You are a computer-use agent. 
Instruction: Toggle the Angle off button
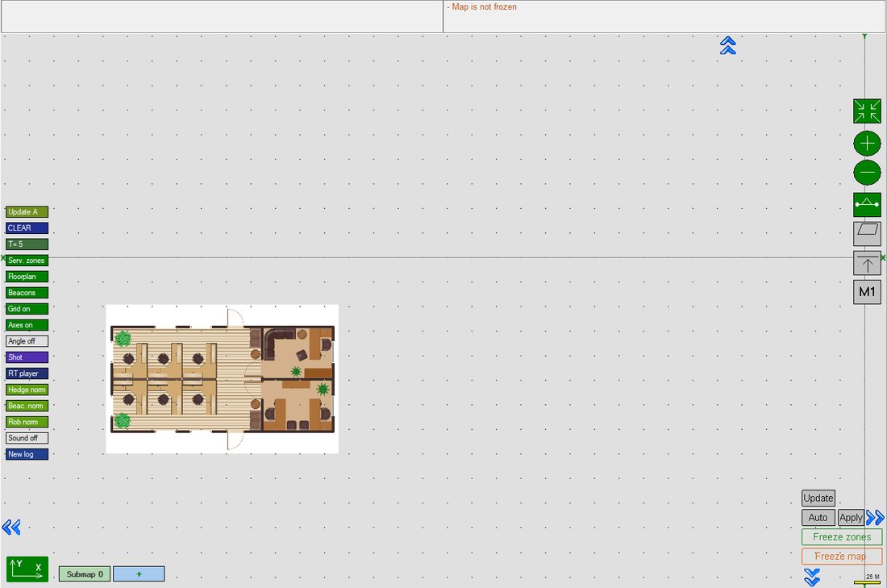27,341
